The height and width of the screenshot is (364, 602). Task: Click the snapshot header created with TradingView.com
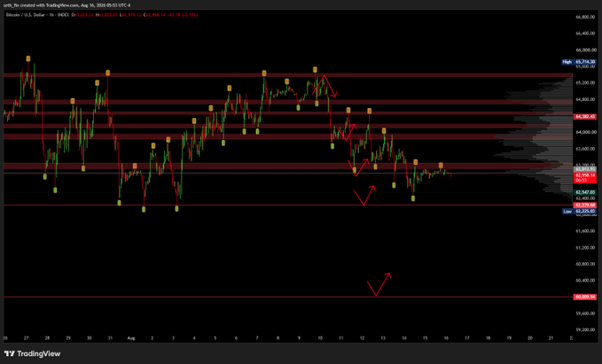[66, 5]
